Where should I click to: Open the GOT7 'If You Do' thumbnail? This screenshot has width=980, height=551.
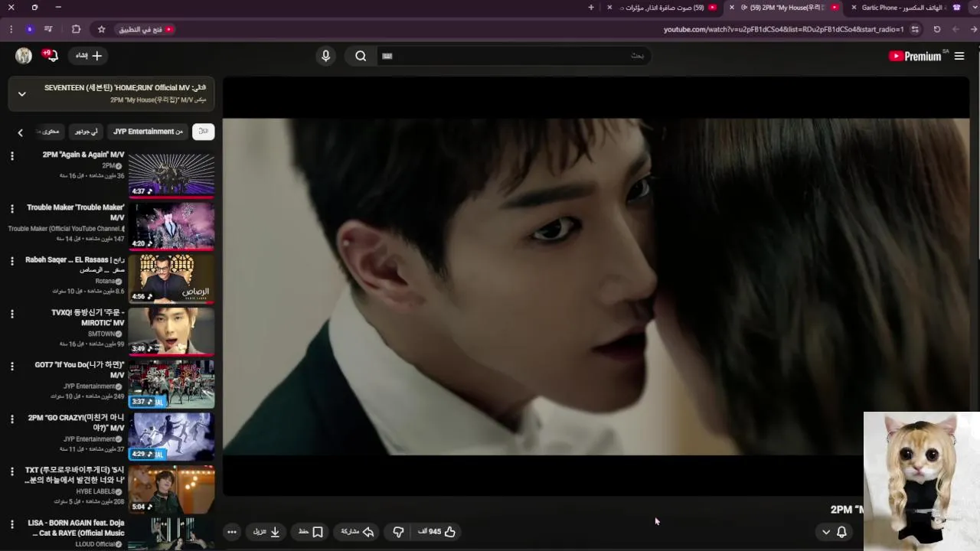coord(171,385)
